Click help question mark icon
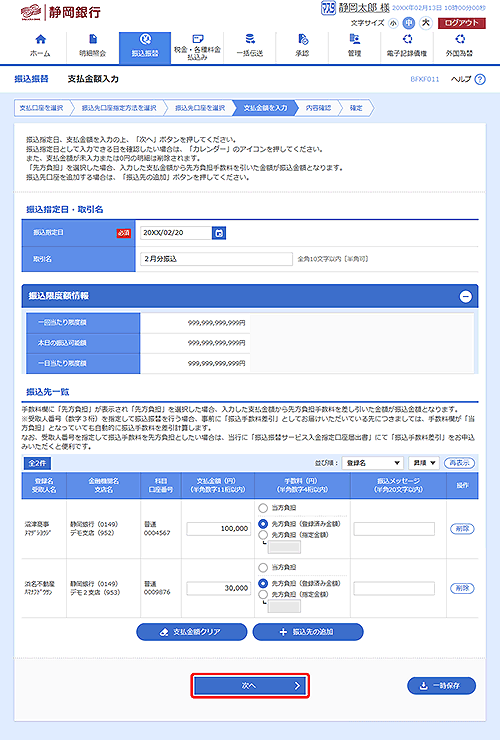The height and width of the screenshot is (740, 500). click(x=480, y=79)
